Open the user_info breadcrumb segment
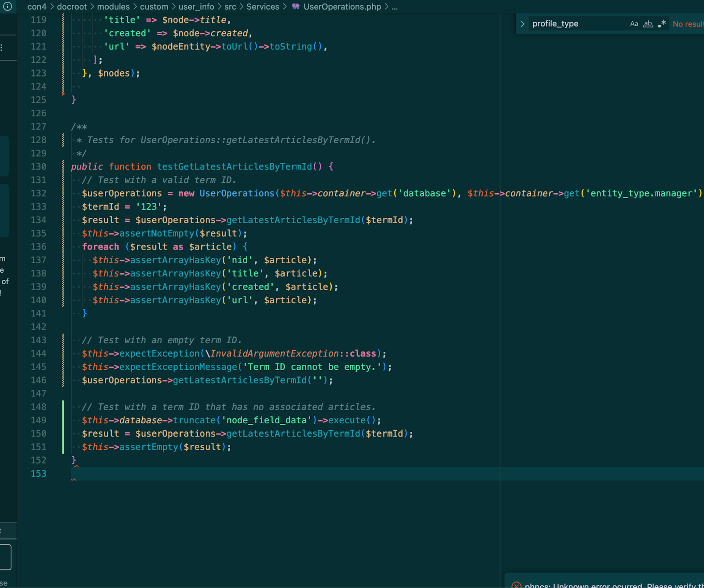 (196, 7)
